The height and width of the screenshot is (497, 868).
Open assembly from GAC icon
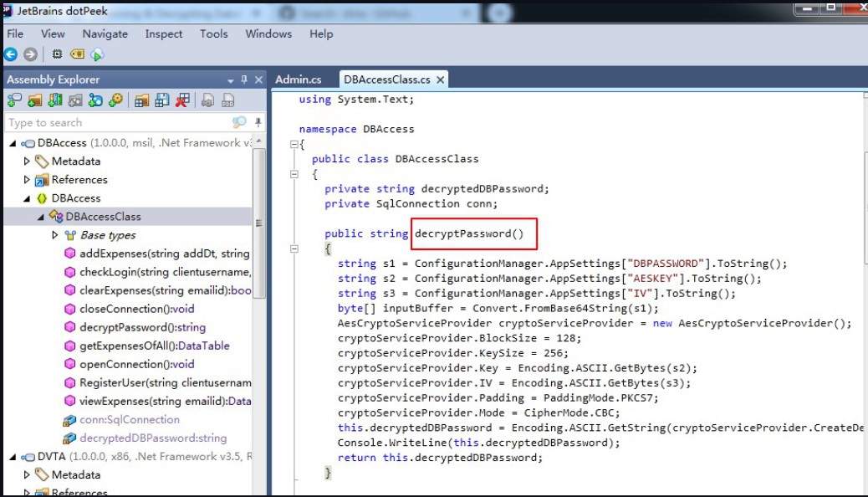pyautogui.click(x=14, y=100)
